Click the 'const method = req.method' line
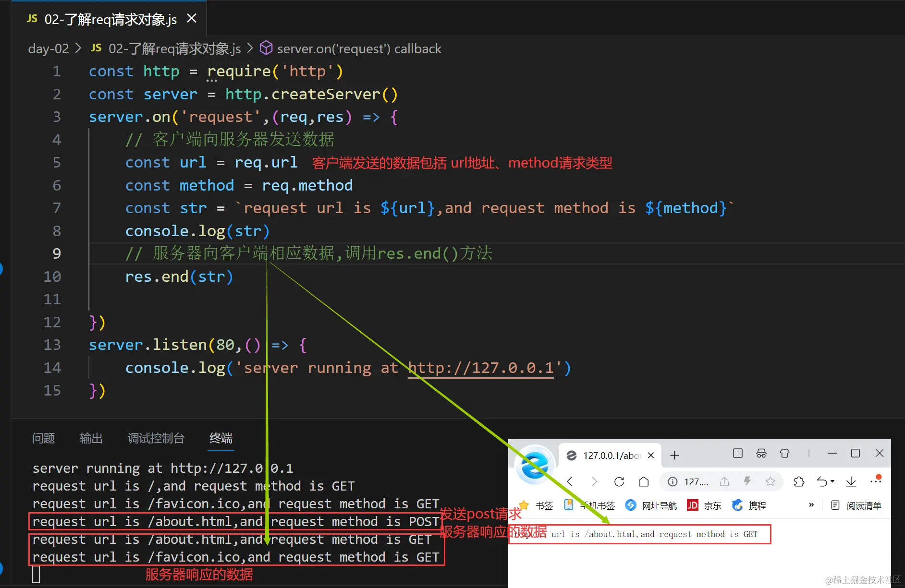The height and width of the screenshot is (588, 905). (239, 185)
